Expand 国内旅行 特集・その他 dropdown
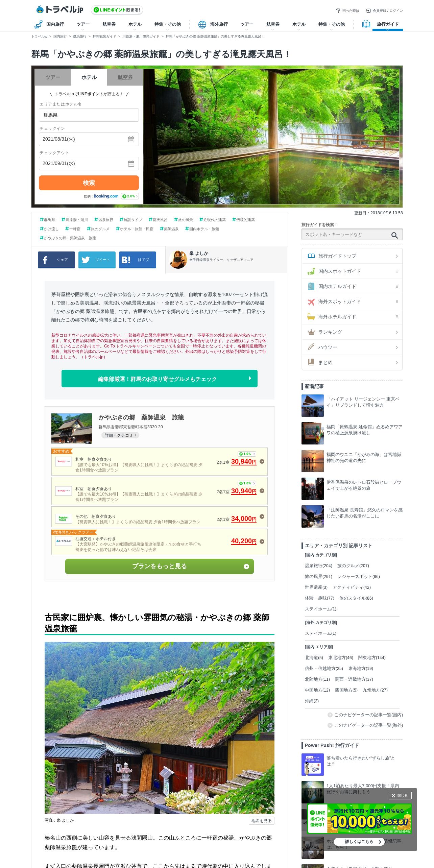 pyautogui.click(x=167, y=25)
